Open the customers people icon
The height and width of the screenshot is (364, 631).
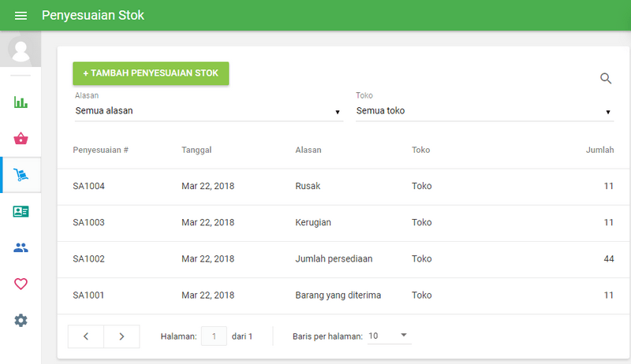tap(21, 247)
